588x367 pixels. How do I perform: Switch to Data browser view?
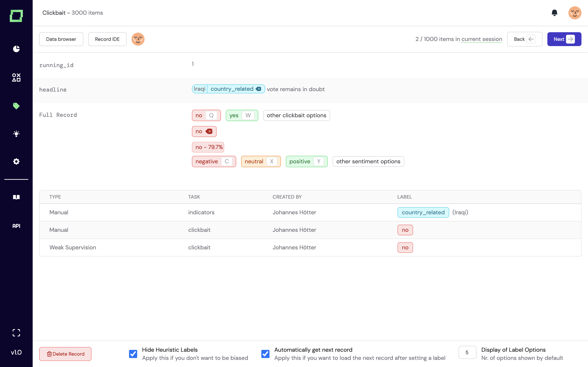point(61,39)
